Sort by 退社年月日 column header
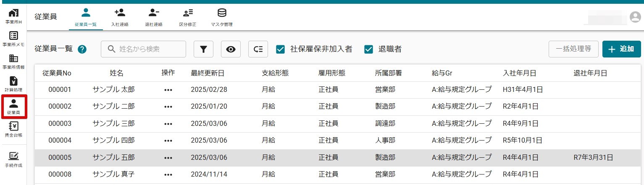 [x=591, y=73]
